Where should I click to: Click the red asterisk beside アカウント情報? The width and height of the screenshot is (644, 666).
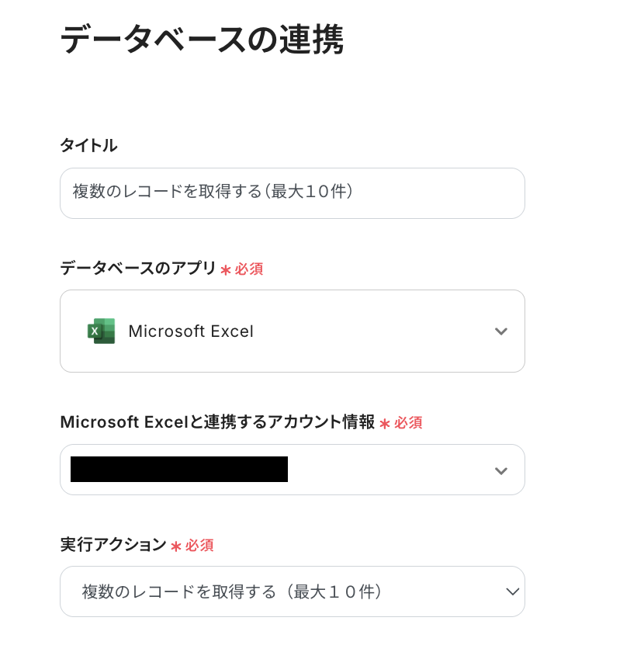point(385,424)
